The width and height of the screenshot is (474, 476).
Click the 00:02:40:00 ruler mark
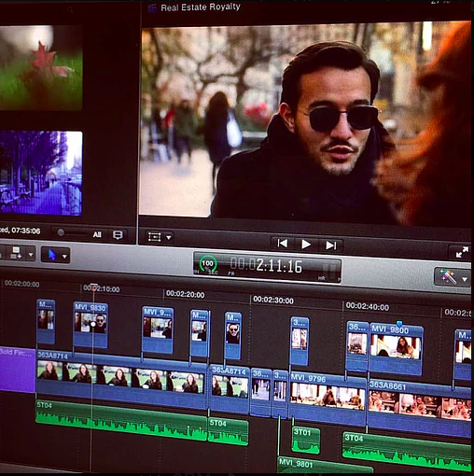click(368, 307)
